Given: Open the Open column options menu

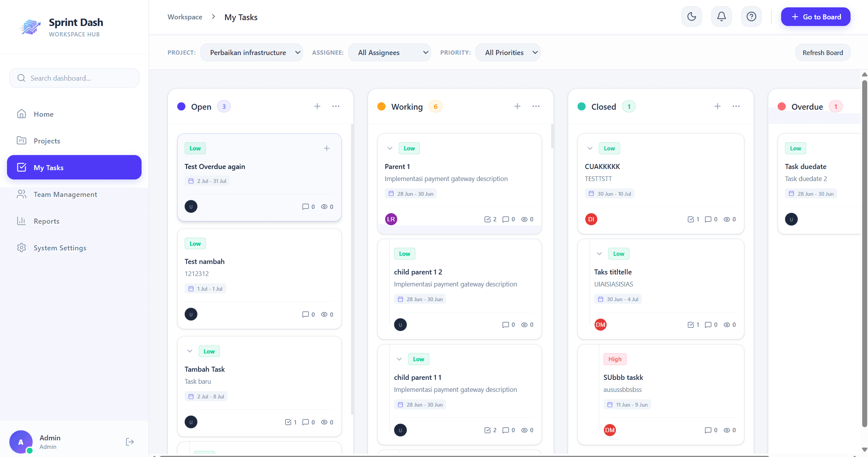Looking at the screenshot, I should (x=336, y=106).
